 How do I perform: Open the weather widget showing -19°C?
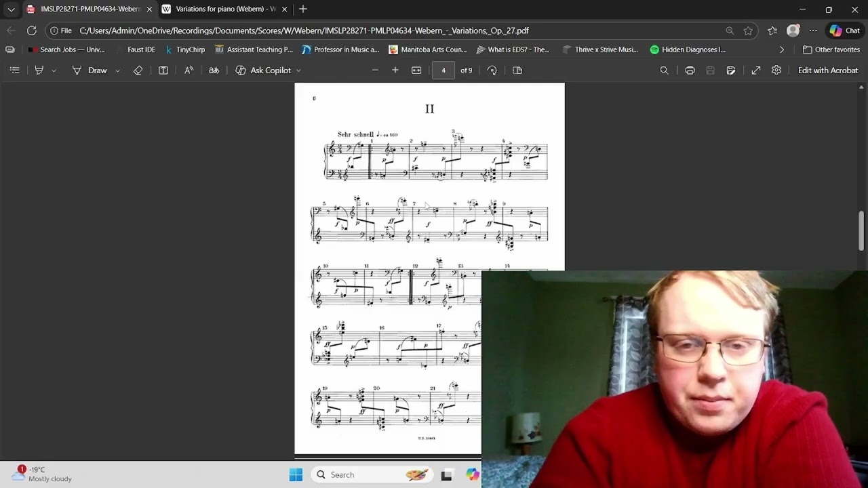[x=42, y=474]
